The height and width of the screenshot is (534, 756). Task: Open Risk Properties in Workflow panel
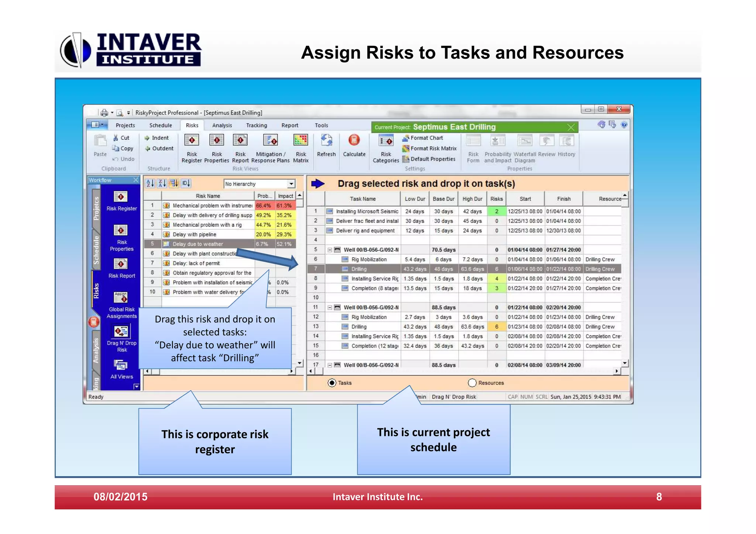[x=121, y=238]
